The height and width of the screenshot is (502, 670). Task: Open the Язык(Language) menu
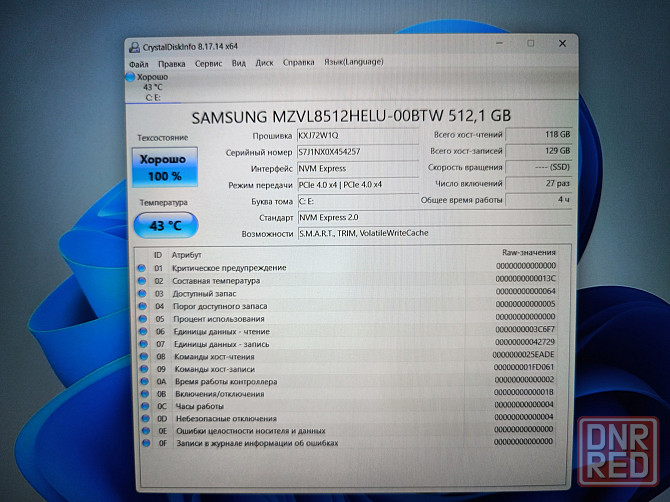click(x=353, y=62)
